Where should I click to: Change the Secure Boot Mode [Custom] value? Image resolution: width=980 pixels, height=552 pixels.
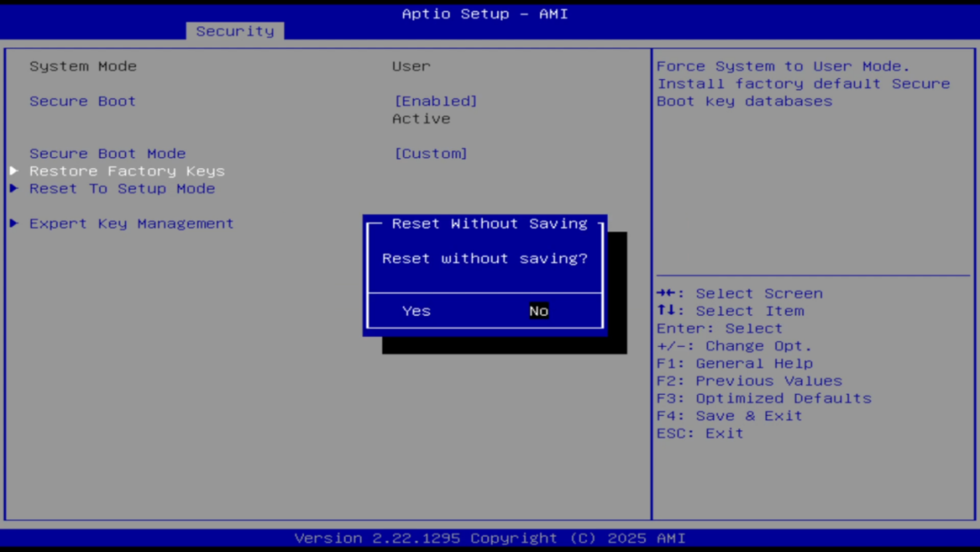click(431, 153)
